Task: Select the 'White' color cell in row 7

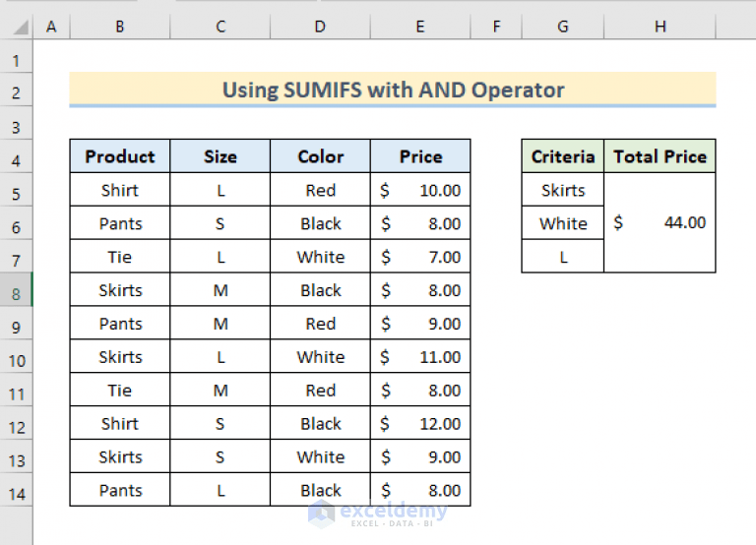Action: pos(320,257)
